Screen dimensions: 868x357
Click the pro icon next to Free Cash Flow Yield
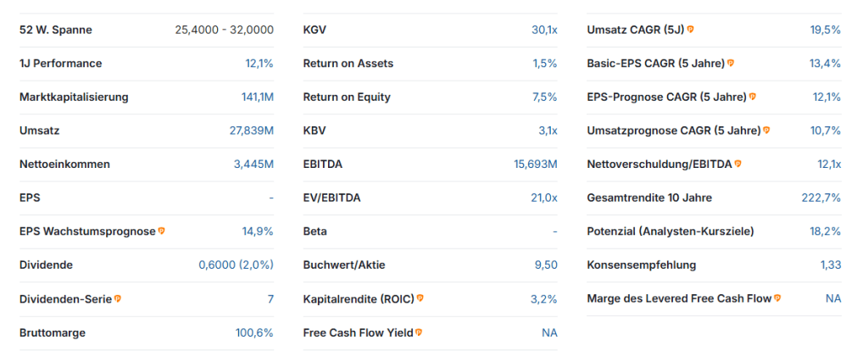[x=419, y=332]
